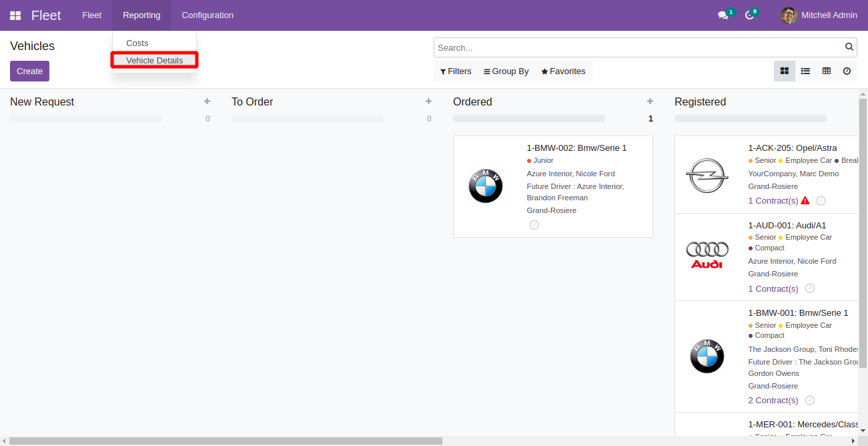This screenshot has height=446, width=868.
Task: Click activity clock on Audi/A1 card
Action: point(809,288)
